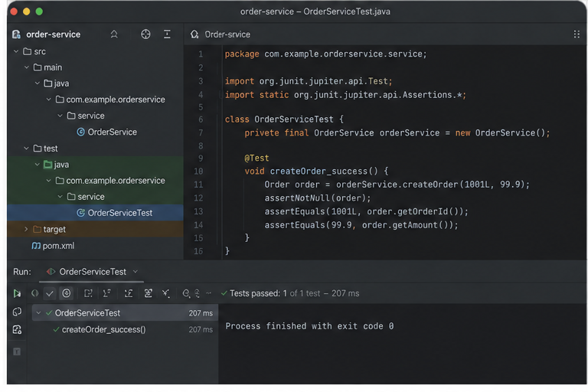Click the collapse-all icon in project header
The image size is (588, 392).
[x=167, y=34]
